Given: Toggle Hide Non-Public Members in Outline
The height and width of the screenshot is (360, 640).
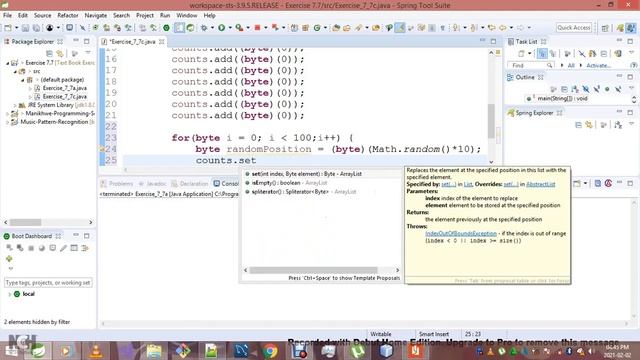Looking at the screenshot, I should pyautogui.click(x=607, y=89).
